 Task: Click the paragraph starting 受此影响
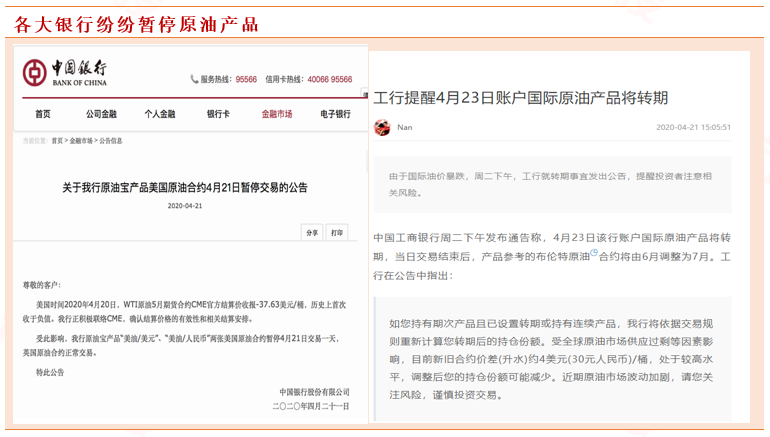(181, 346)
